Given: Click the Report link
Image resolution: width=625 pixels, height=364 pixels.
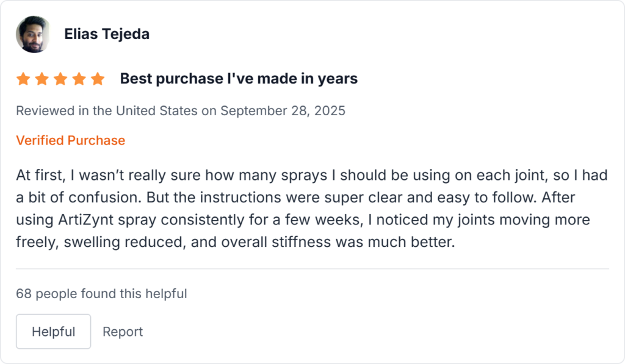Looking at the screenshot, I should tap(123, 332).
